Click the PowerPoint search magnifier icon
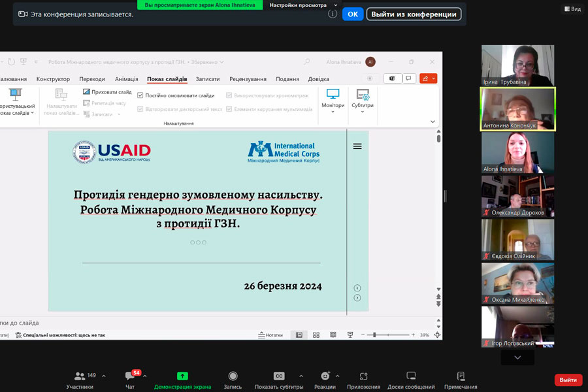This screenshot has height=392, width=588. [x=307, y=61]
